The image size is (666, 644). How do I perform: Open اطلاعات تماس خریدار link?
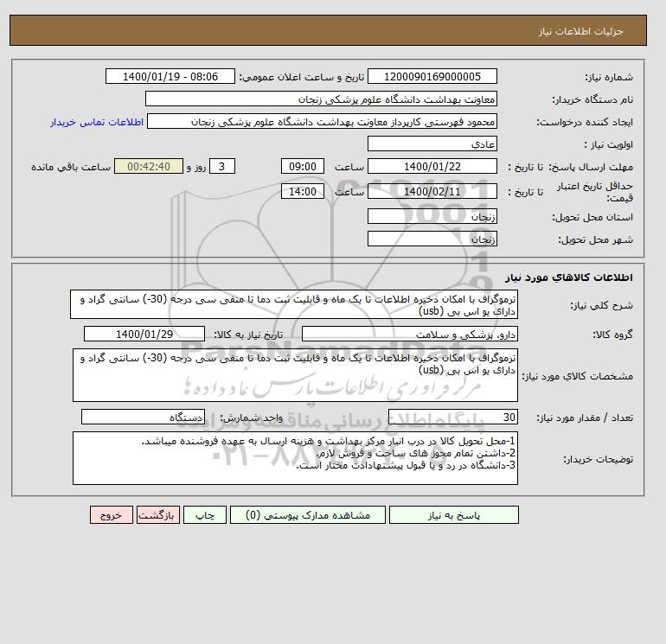[x=97, y=122]
